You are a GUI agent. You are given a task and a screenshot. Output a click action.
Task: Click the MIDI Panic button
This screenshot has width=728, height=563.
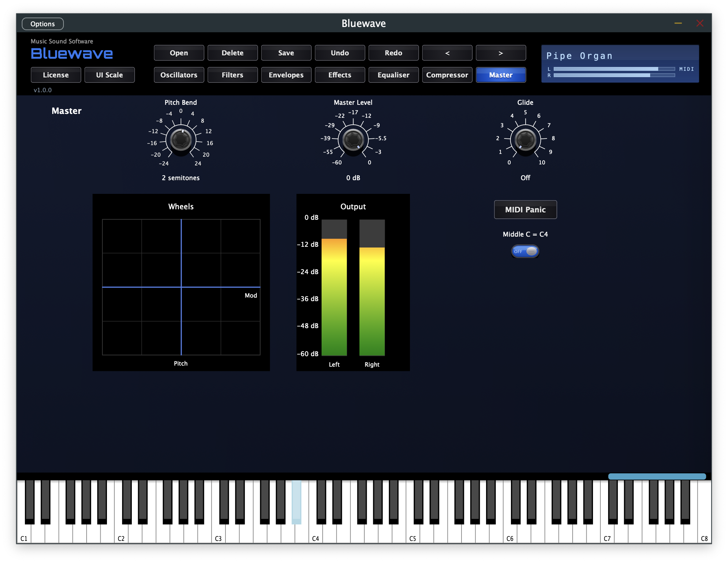coord(525,210)
